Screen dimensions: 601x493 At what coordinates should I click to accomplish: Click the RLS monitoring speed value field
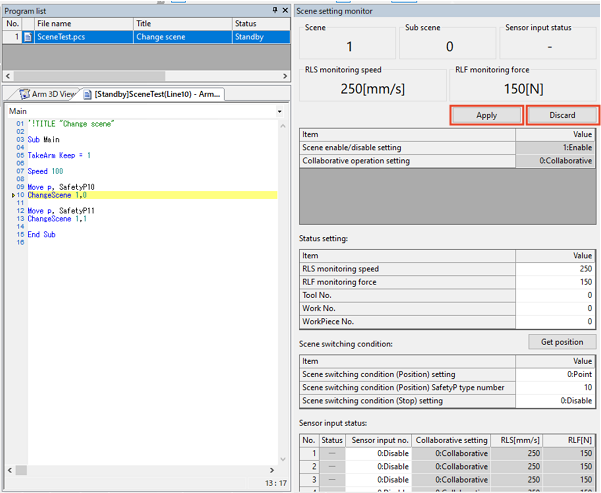pyautogui.click(x=555, y=269)
